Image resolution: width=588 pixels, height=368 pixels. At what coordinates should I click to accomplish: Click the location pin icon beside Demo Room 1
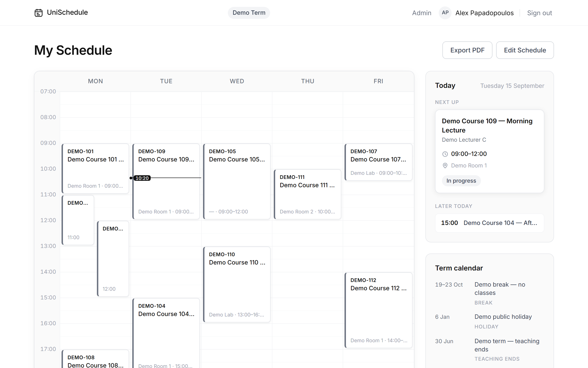click(x=445, y=166)
